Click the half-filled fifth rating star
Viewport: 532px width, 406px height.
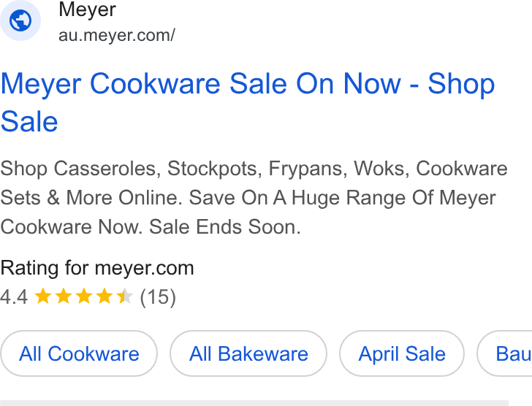pyautogui.click(x=124, y=296)
